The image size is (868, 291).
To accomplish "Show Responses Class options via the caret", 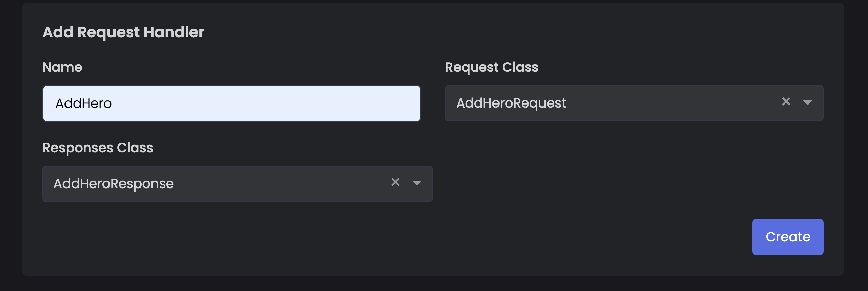I will pos(417,183).
